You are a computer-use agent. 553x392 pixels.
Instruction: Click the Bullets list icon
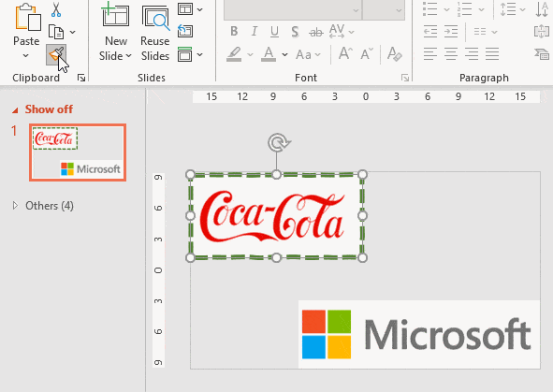(430, 9)
